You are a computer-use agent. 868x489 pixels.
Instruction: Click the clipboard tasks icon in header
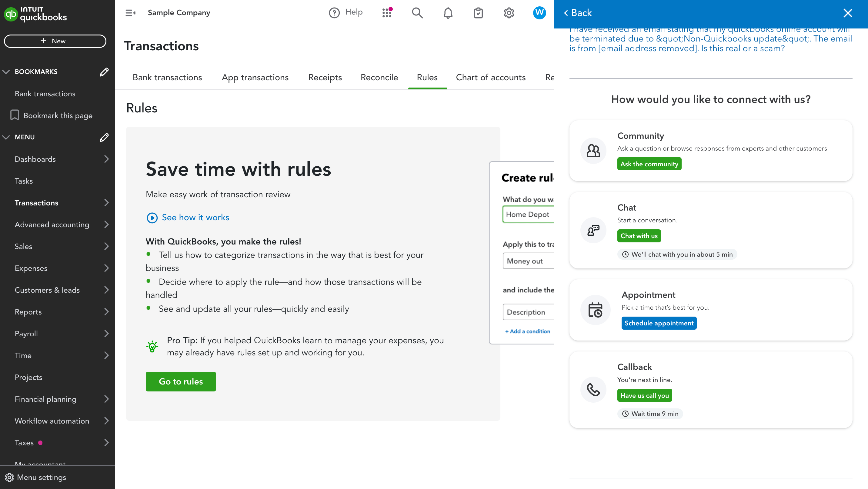[478, 13]
